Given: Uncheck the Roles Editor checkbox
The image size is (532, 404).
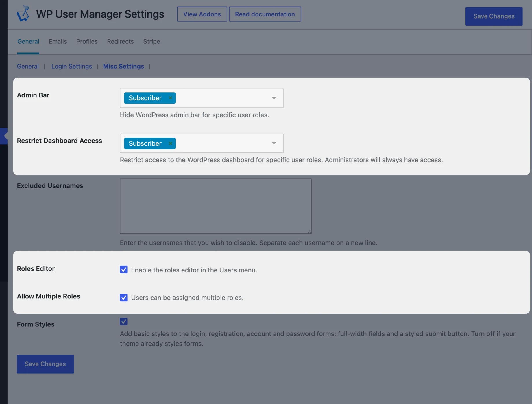Looking at the screenshot, I should point(123,270).
